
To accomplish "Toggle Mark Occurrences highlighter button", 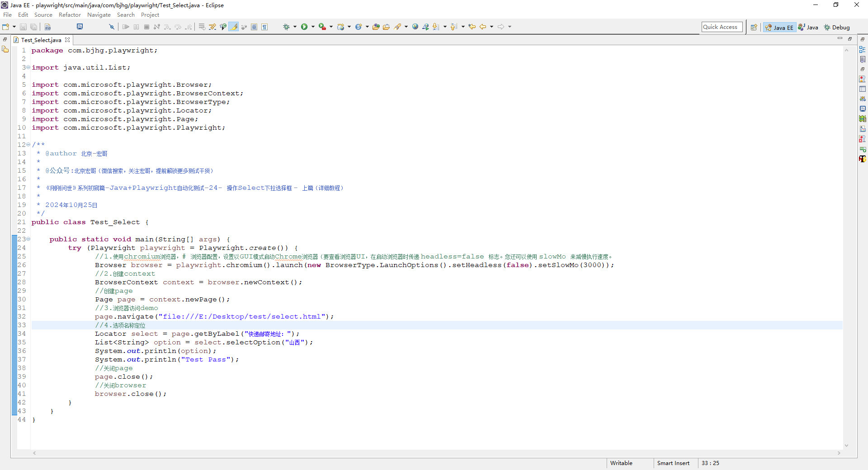I will [x=234, y=27].
